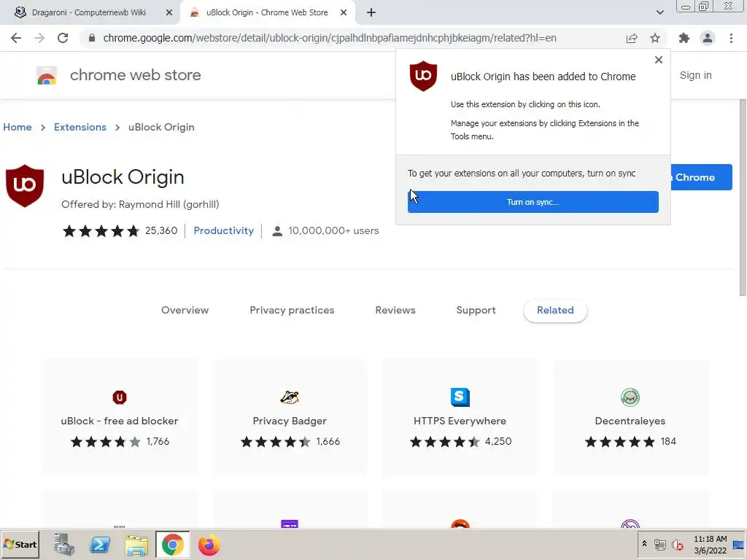The height and width of the screenshot is (560, 747).
Task: Click the address bar URL
Action: 329,38
